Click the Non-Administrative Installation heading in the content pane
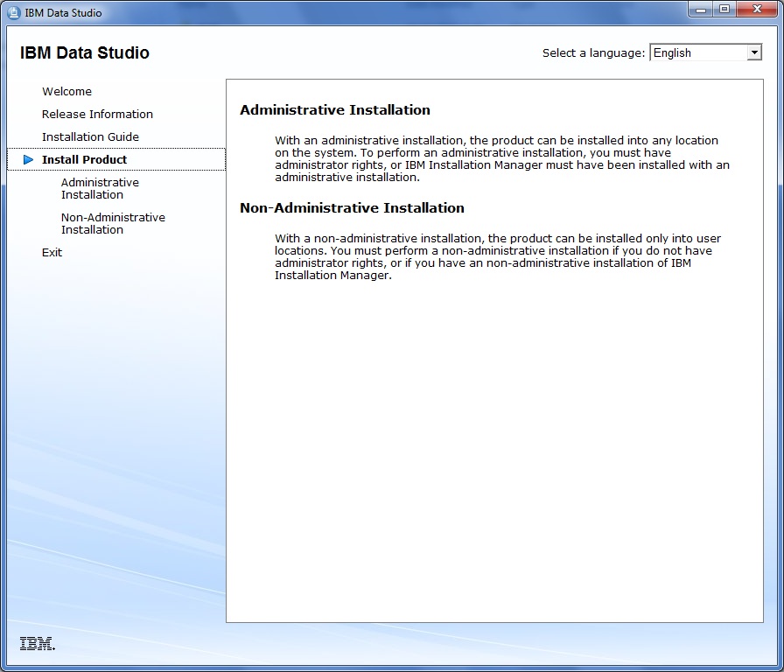The image size is (784, 672). pyautogui.click(x=352, y=208)
